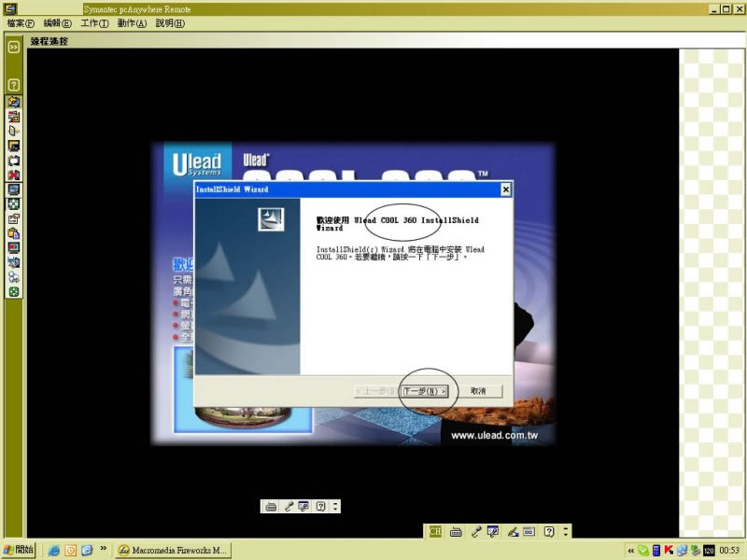Select the blue circles icon in sidebar
The image size is (747, 560).
pos(14,277)
